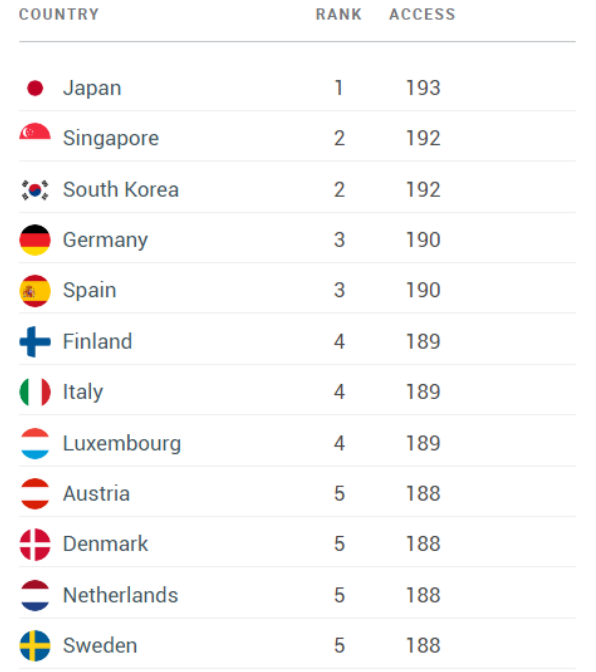Click the Germany flag icon

click(35, 240)
